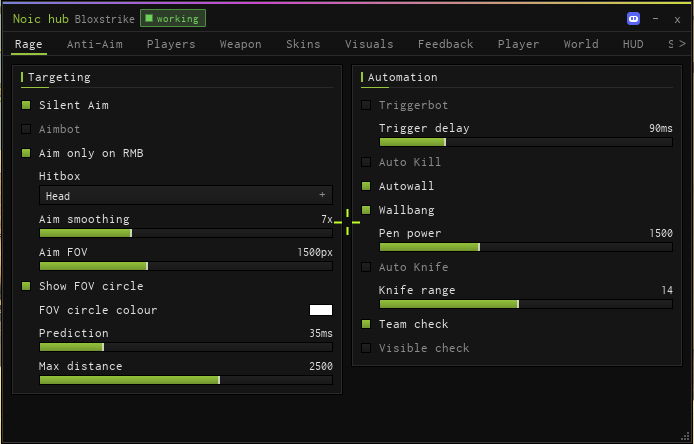
Task: Click the Prediction slider bar
Action: [186, 347]
